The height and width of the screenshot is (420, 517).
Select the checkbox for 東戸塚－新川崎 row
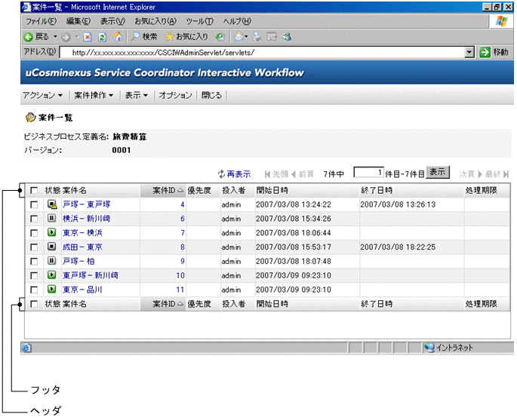34,276
